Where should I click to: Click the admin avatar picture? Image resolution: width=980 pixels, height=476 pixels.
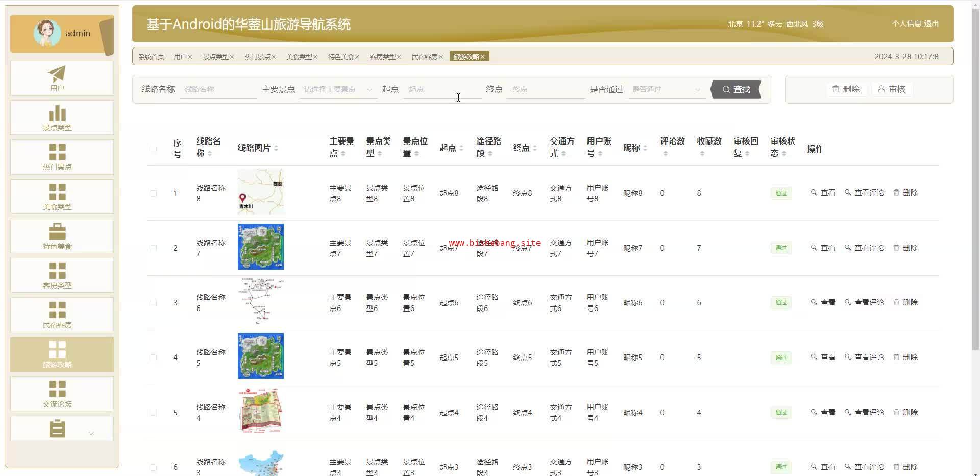tap(47, 33)
